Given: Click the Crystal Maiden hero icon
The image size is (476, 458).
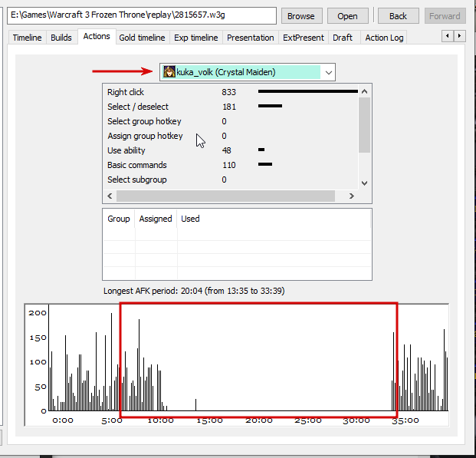Looking at the screenshot, I should click(x=169, y=72).
